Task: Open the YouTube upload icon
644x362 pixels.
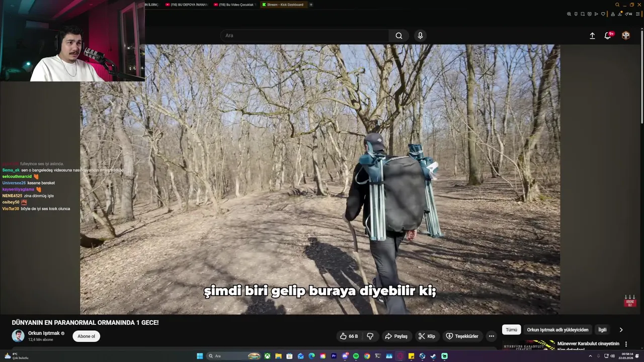Action: click(592, 36)
